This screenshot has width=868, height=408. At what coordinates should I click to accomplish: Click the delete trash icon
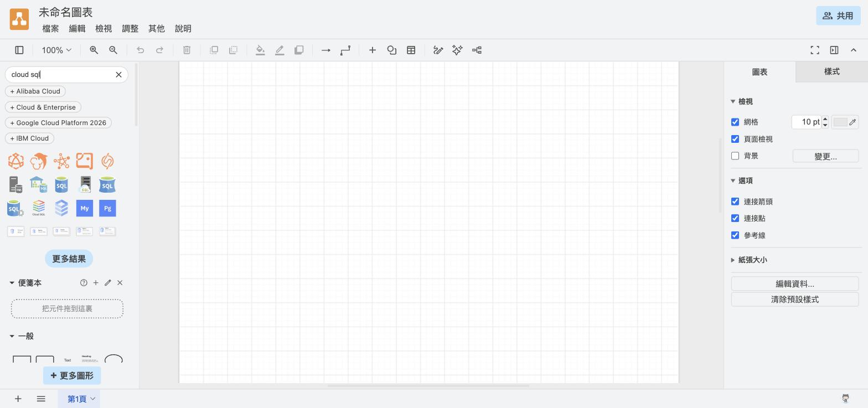click(187, 50)
